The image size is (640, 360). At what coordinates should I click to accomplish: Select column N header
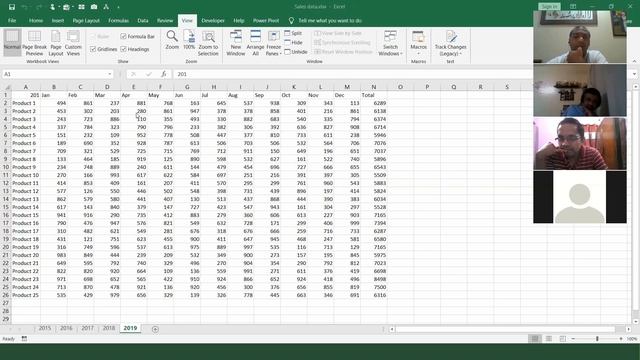tap(373, 87)
